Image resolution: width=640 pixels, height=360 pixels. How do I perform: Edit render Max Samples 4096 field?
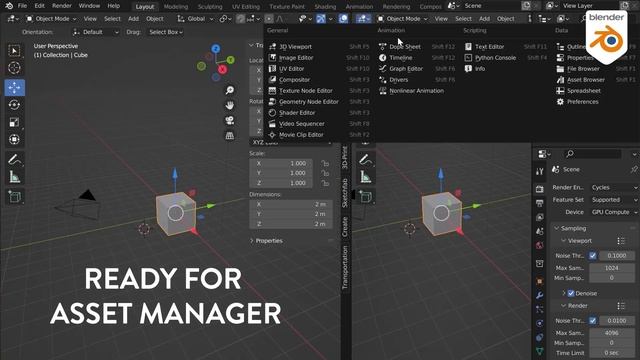612,333
